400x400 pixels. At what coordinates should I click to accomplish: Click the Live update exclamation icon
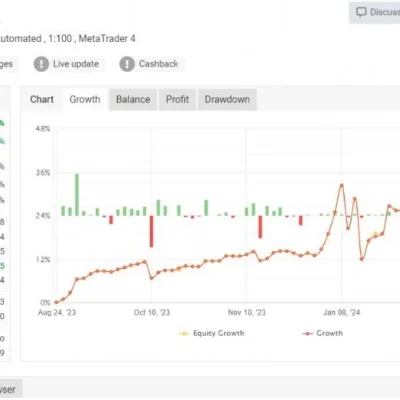point(41,64)
